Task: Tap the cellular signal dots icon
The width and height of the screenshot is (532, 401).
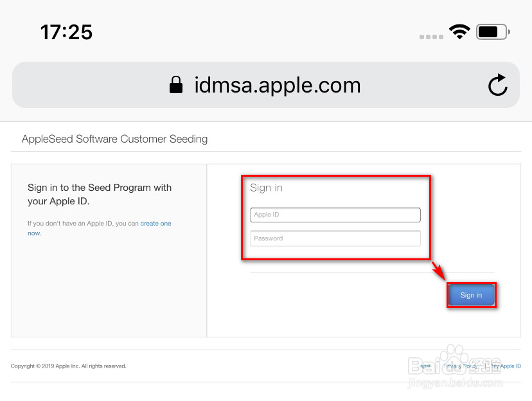Action: tap(430, 37)
